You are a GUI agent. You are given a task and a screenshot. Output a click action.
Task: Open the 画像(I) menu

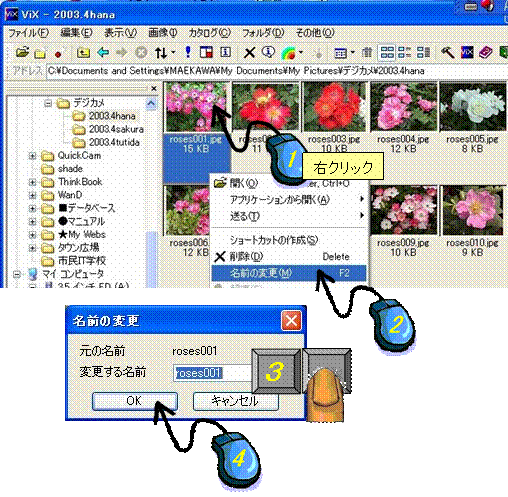[x=162, y=33]
